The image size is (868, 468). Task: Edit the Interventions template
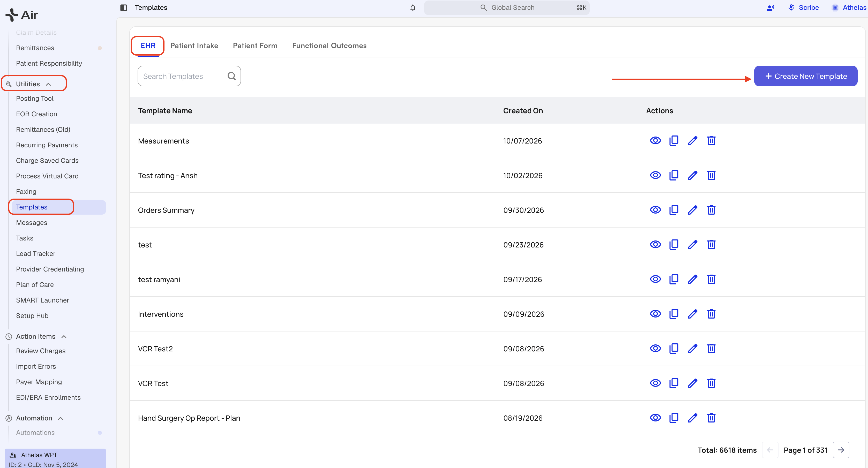(692, 314)
